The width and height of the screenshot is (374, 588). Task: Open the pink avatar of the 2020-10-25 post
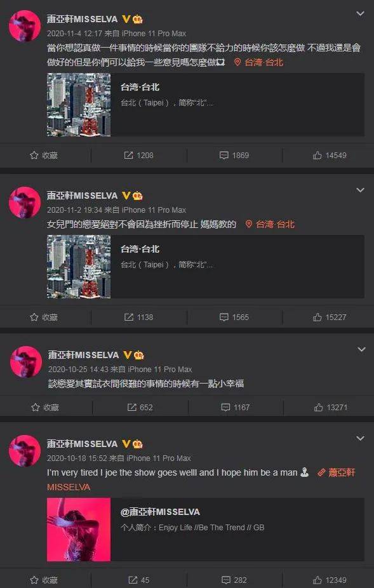click(x=26, y=361)
